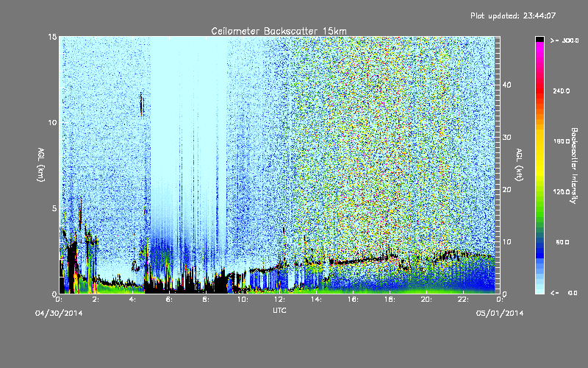Image resolution: width=588 pixels, height=368 pixels.
Task: Click the 240.0 colorbar value label
Action: pyautogui.click(x=562, y=91)
